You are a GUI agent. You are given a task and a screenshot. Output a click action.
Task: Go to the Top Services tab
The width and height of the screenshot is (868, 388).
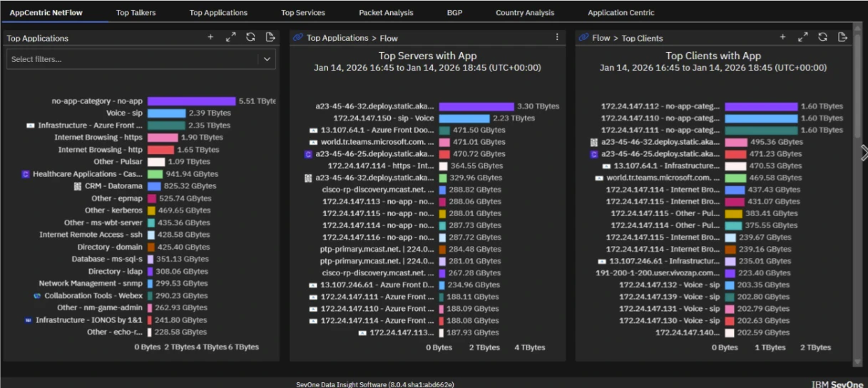coord(303,12)
